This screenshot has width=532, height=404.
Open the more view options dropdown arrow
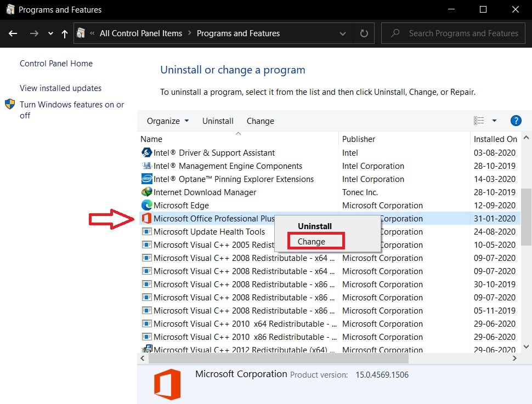(x=494, y=121)
